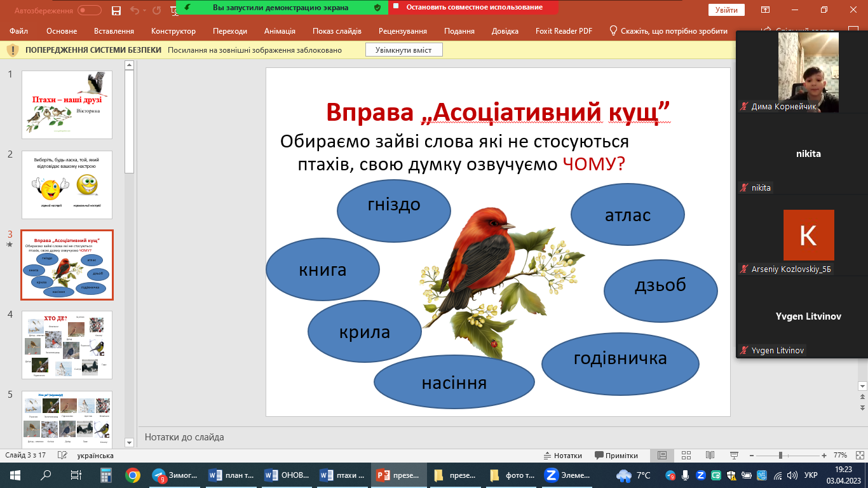Image resolution: width=868 pixels, height=488 pixels.
Task: Click Arseniy Kozlovskiy_5Б participant tile
Action: coord(802,234)
